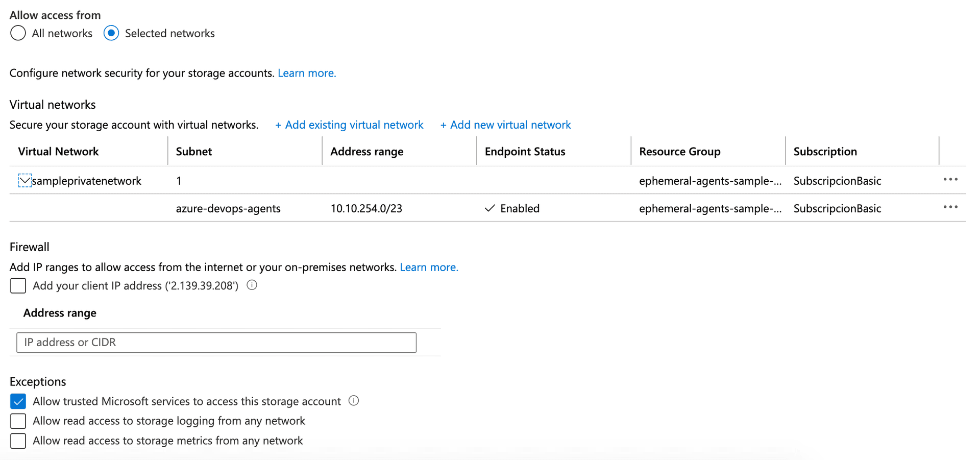This screenshot has height=460, width=980.
Task: Click the IP address or CIDR input field
Action: pos(216,342)
